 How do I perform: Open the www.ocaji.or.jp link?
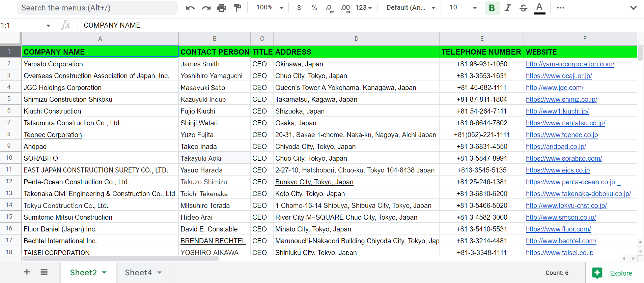(x=559, y=76)
